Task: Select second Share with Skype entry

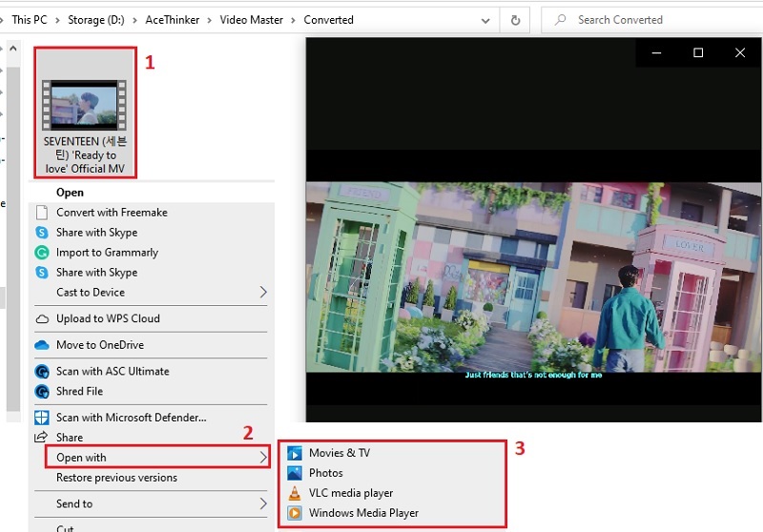Action: click(152, 273)
